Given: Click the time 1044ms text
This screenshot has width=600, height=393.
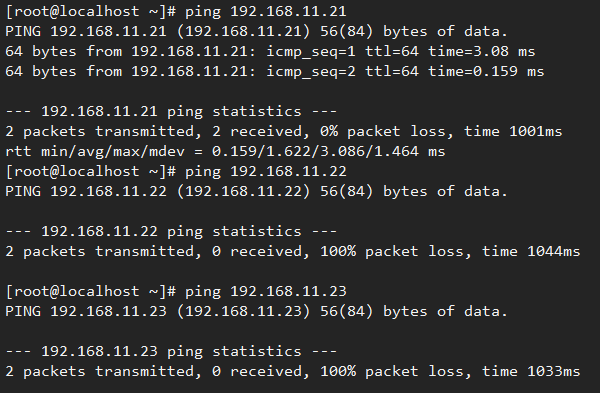Looking at the screenshot, I should (x=531, y=251).
